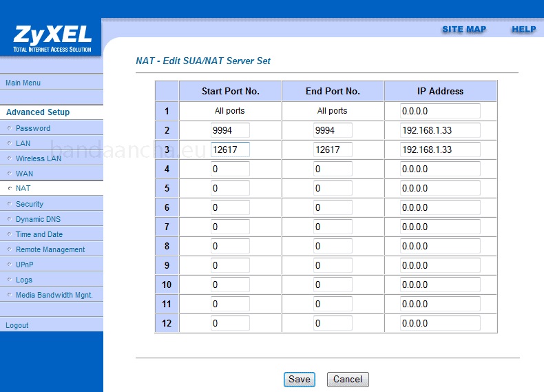Open the Security page
Viewport: 544px width, 392px height.
30,204
